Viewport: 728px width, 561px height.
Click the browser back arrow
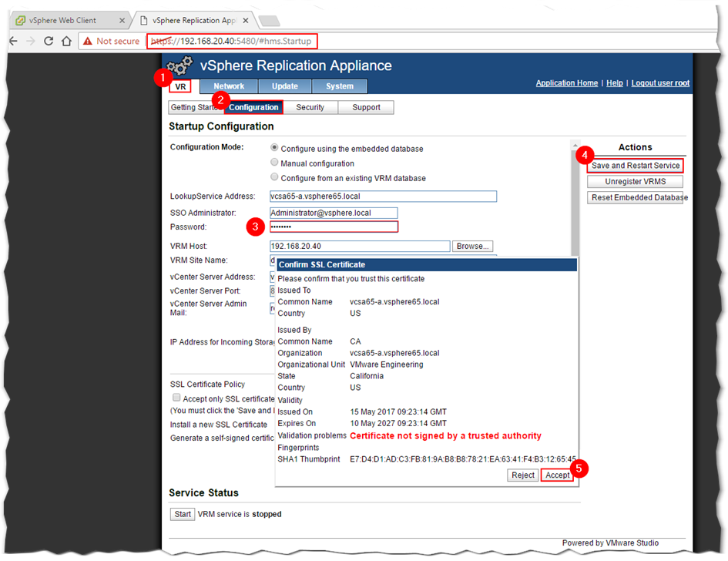click(13, 41)
